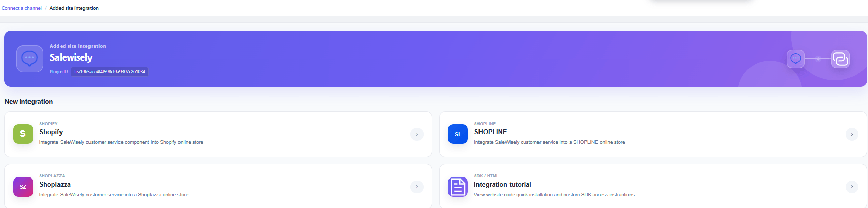Image resolution: width=868 pixels, height=208 pixels.
Task: Expand the Integration tutorial chevron arrow
Action: (852, 187)
